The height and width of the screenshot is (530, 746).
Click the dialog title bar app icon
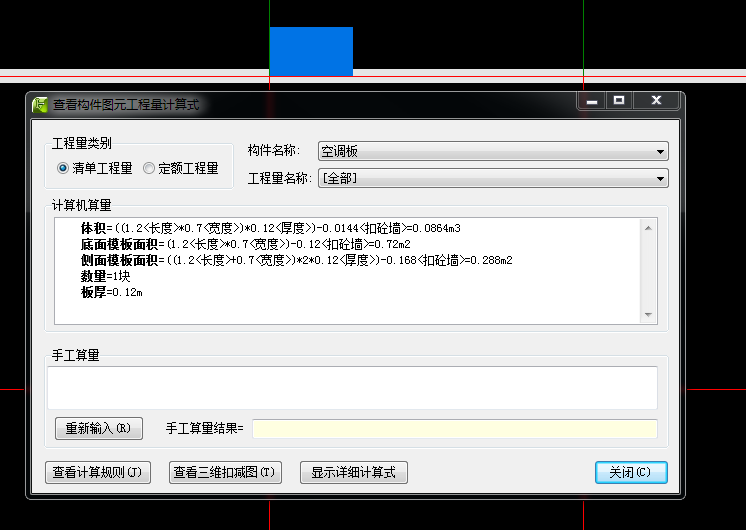[x=40, y=104]
